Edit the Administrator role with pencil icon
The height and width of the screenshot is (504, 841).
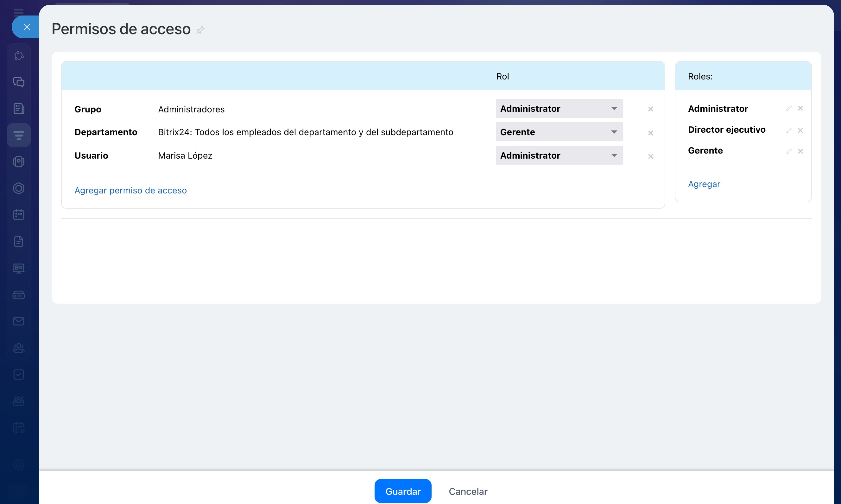coord(789,108)
